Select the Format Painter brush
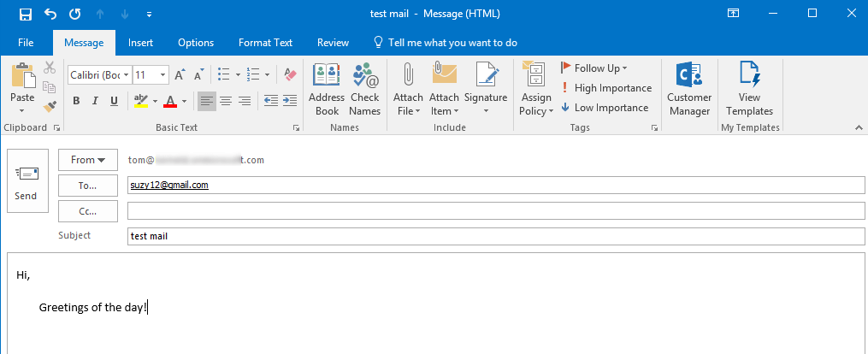This screenshot has height=354, width=868. 50,107
